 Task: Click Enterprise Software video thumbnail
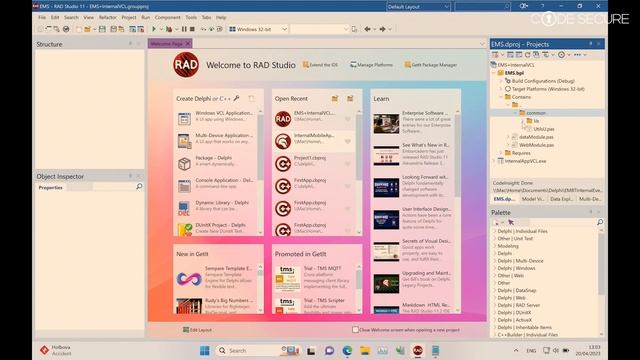[386, 123]
